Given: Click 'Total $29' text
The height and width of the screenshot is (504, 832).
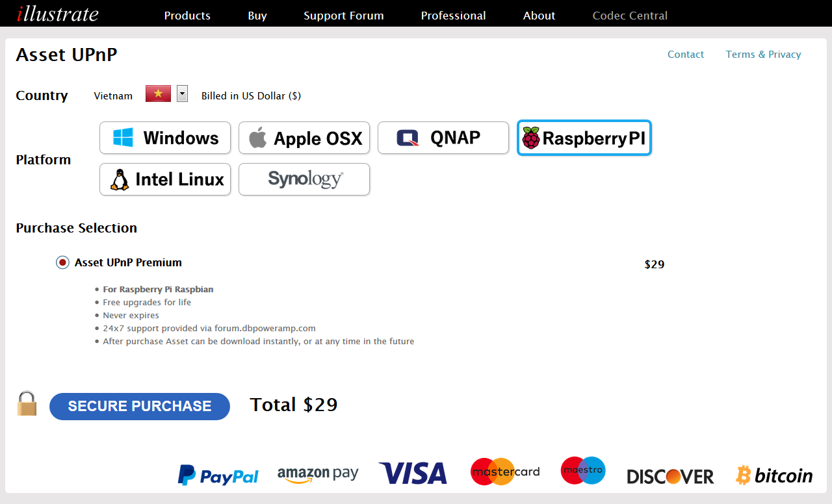Looking at the screenshot, I should (294, 405).
